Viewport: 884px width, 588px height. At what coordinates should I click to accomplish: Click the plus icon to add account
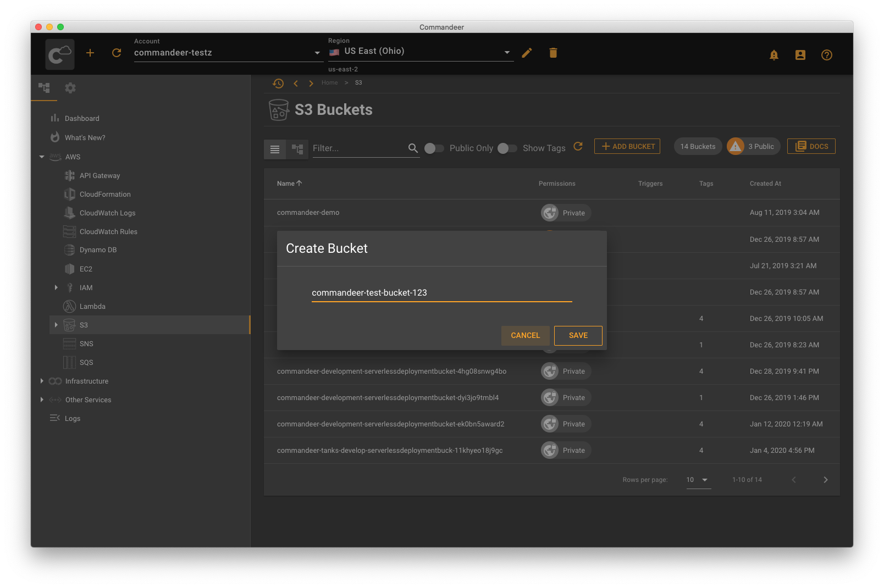click(90, 53)
